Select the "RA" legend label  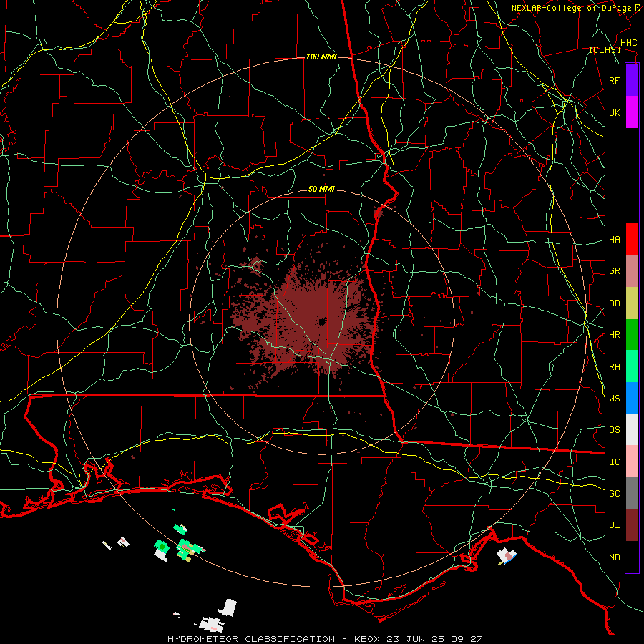pos(614,367)
